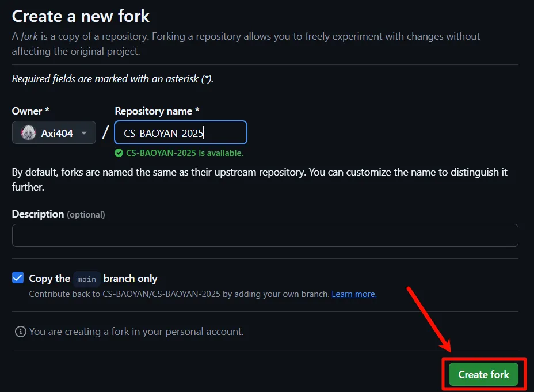Focus the Repository name input field
Screen dimensions: 534x392
[x=181, y=132]
